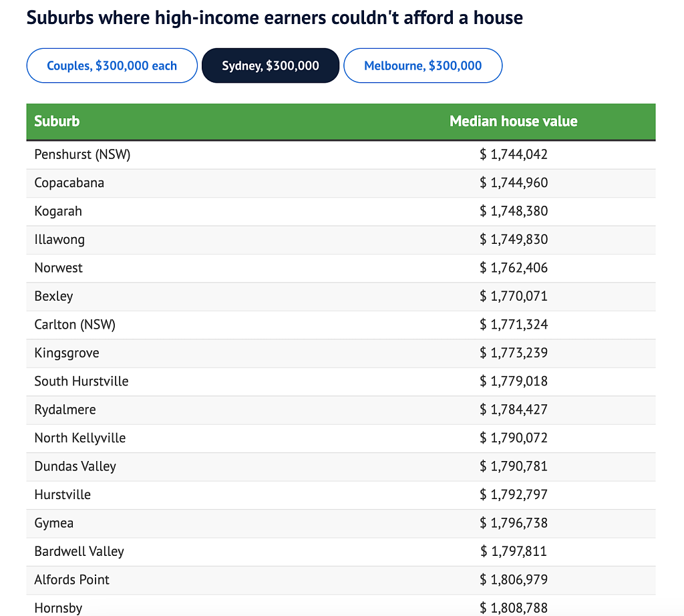Select Gymea in the suburb list
This screenshot has width=684, height=616.
point(54,523)
